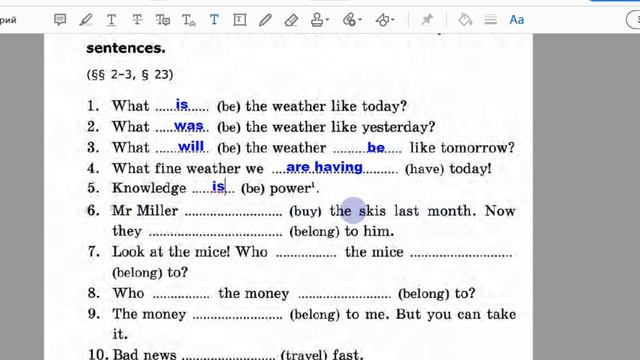Click '(buy)' in sentence 6
The image size is (640, 360).
[x=305, y=211]
